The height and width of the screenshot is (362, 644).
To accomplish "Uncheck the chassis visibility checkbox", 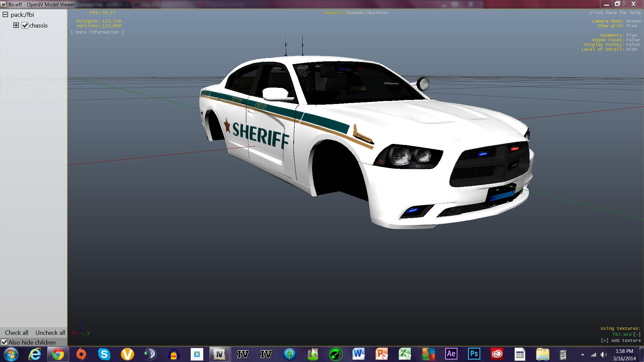I will (x=25, y=25).
